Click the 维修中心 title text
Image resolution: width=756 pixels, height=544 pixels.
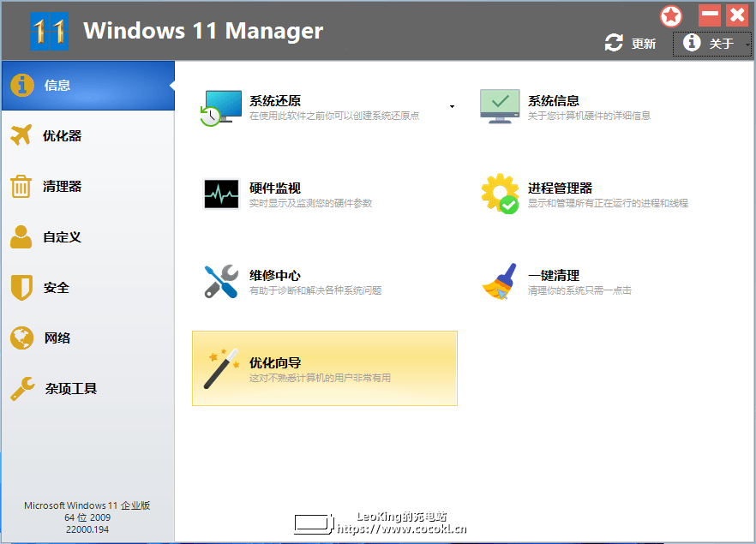coord(275,275)
